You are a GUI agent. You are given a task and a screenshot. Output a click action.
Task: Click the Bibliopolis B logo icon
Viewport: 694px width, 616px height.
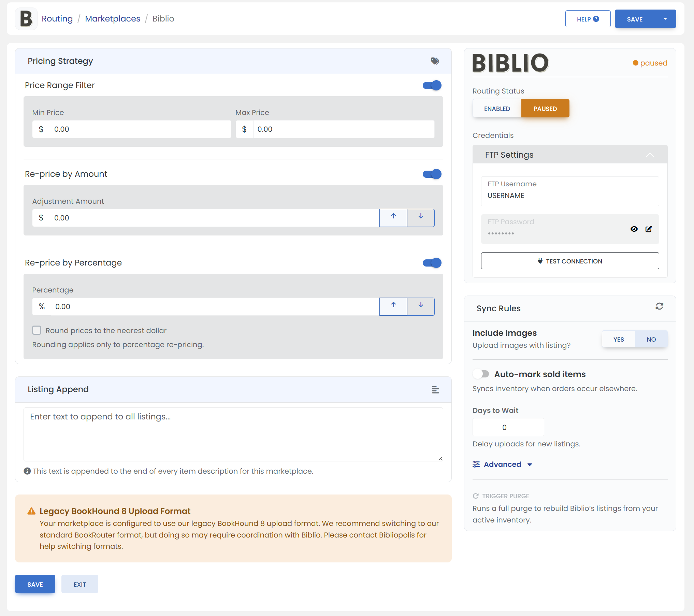point(26,19)
